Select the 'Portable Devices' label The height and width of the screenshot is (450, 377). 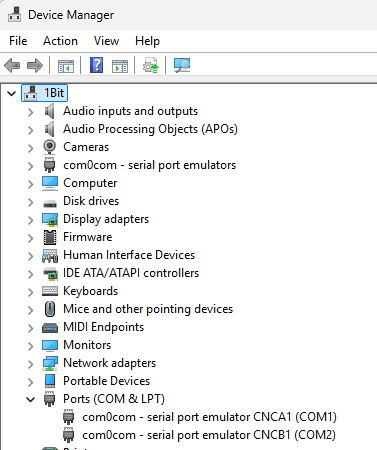(107, 381)
